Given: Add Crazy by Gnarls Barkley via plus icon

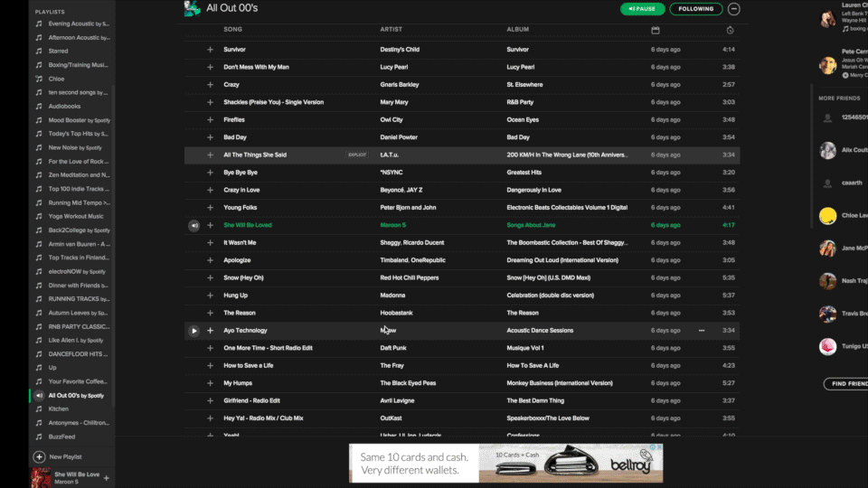Looking at the screenshot, I should [x=210, y=85].
